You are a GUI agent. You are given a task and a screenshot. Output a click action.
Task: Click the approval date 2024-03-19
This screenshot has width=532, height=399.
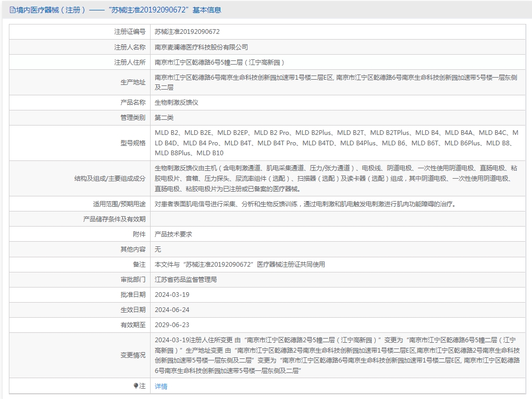tap(172, 295)
